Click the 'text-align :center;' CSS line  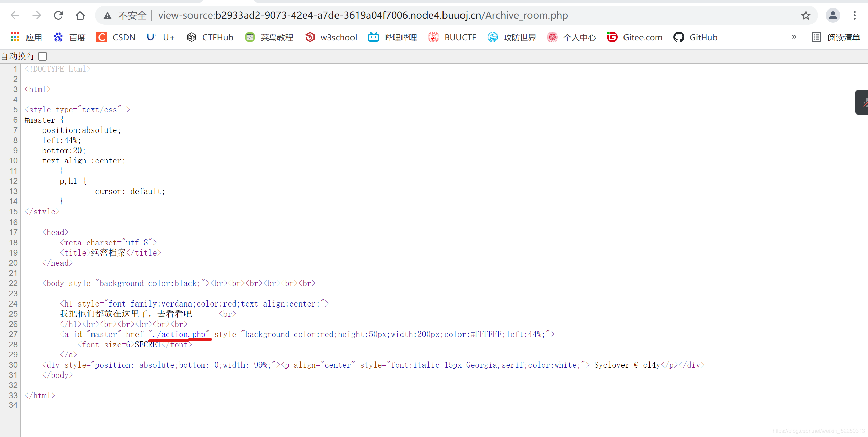[x=84, y=161]
